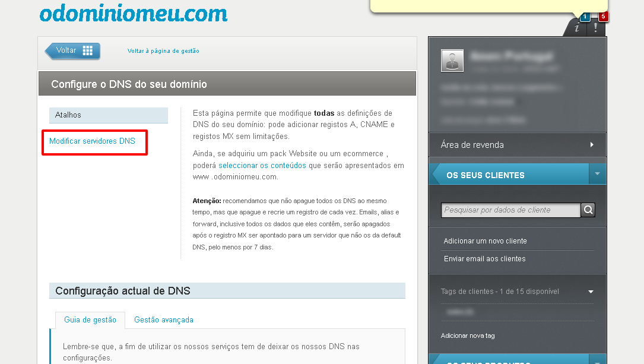The height and width of the screenshot is (364, 644).
Task: Open Voltar à página de gestão link
Action: pos(163,51)
